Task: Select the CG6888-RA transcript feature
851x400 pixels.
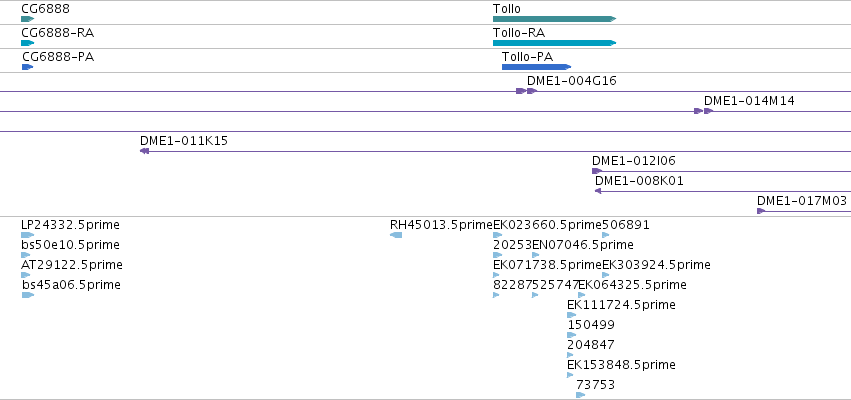Action: [x=27, y=43]
